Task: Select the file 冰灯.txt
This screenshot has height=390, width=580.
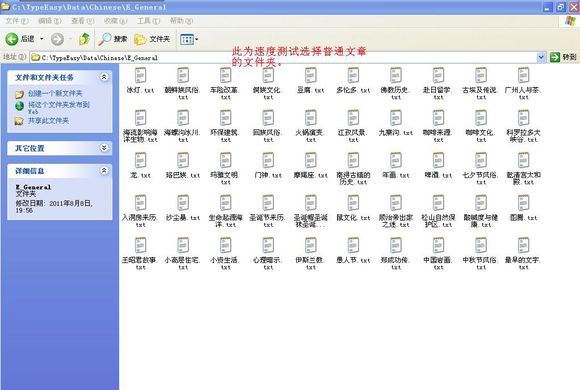Action: pyautogui.click(x=140, y=80)
